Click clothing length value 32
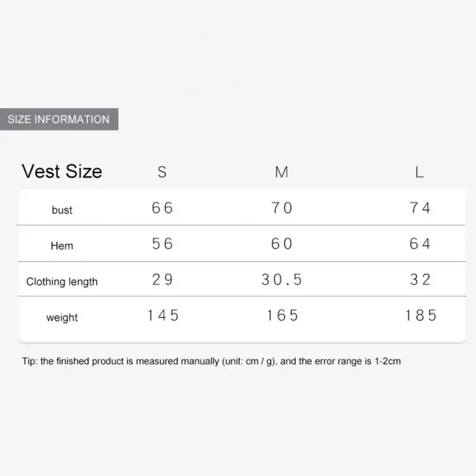The width and height of the screenshot is (476, 476). coord(420,279)
